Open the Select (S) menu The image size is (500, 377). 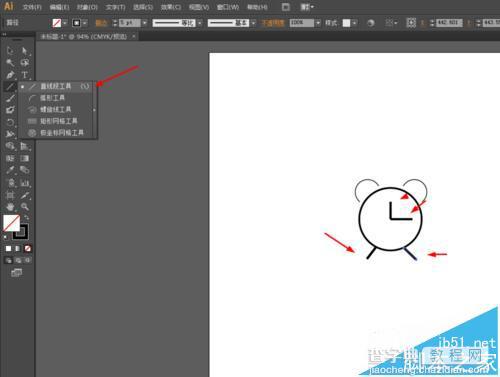(143, 7)
